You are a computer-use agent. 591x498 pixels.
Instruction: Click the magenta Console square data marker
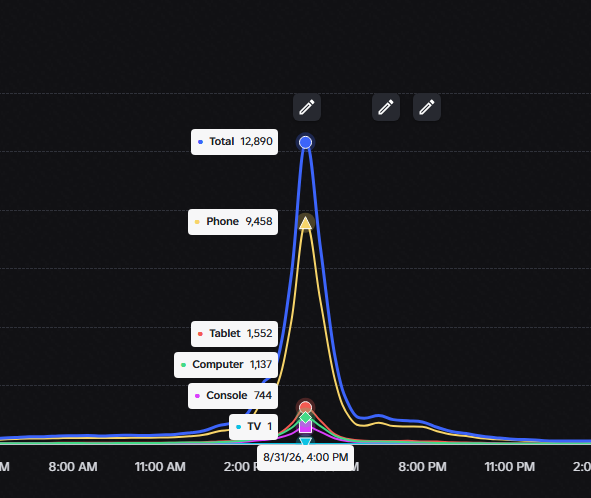point(305,426)
